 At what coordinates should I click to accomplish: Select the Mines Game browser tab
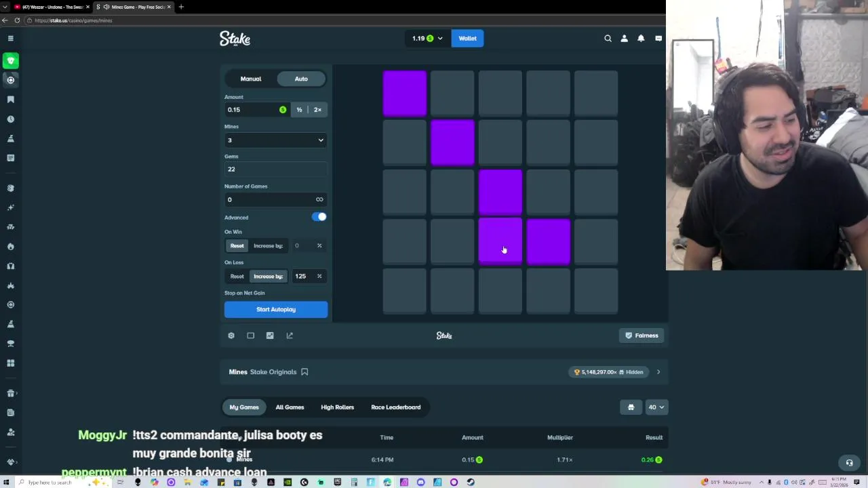coord(133,7)
